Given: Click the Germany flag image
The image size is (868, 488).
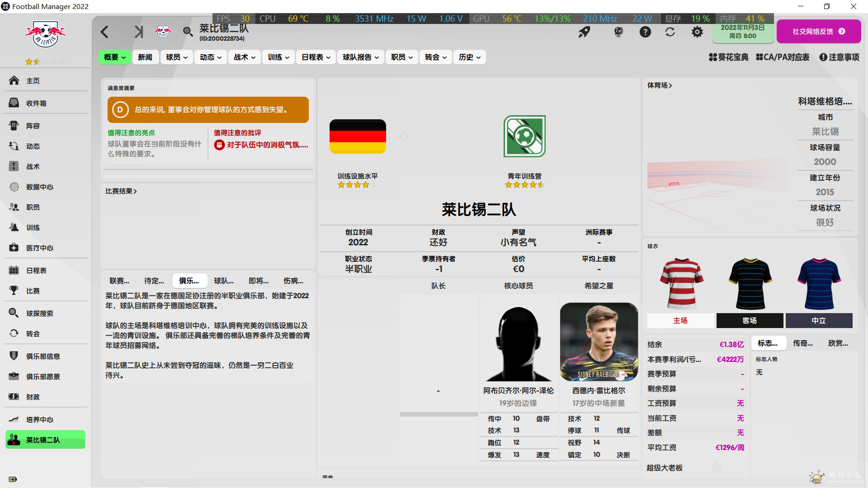Looking at the screenshot, I should [358, 136].
